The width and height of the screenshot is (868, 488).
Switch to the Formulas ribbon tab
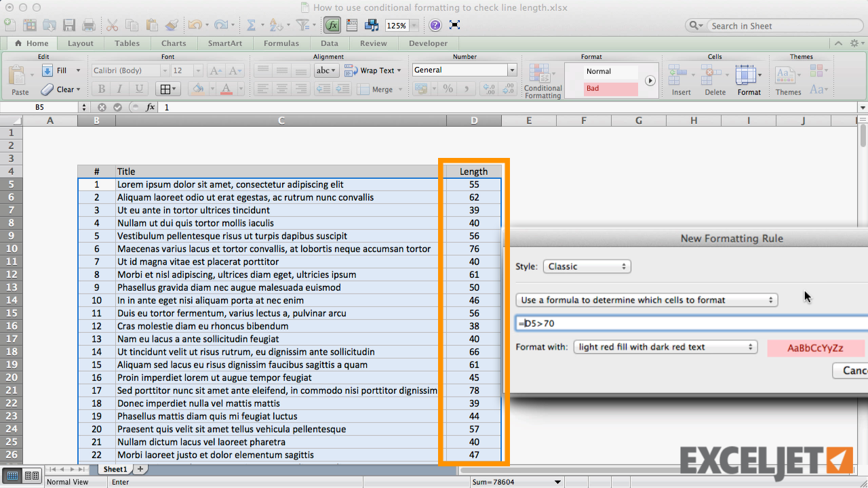point(281,43)
